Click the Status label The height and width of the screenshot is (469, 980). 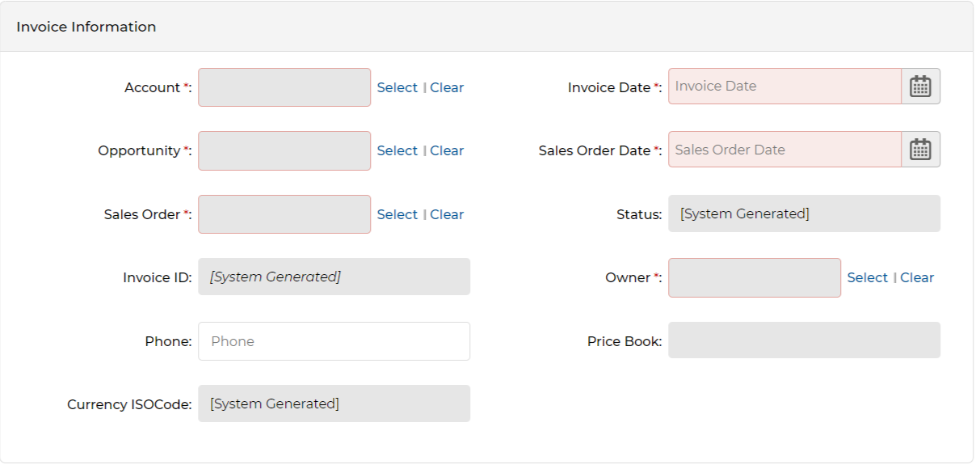(x=639, y=214)
